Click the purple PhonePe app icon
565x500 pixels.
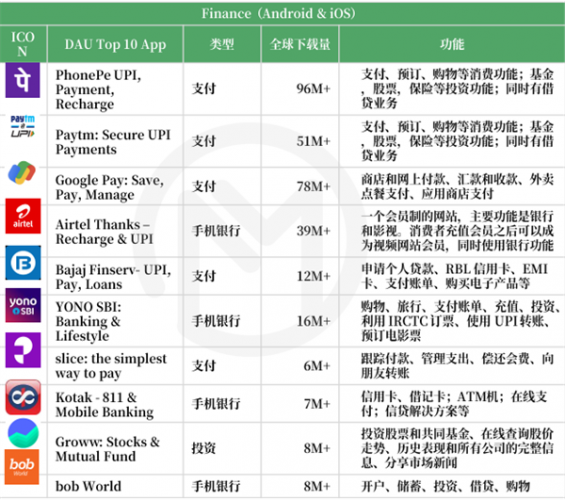click(x=23, y=80)
